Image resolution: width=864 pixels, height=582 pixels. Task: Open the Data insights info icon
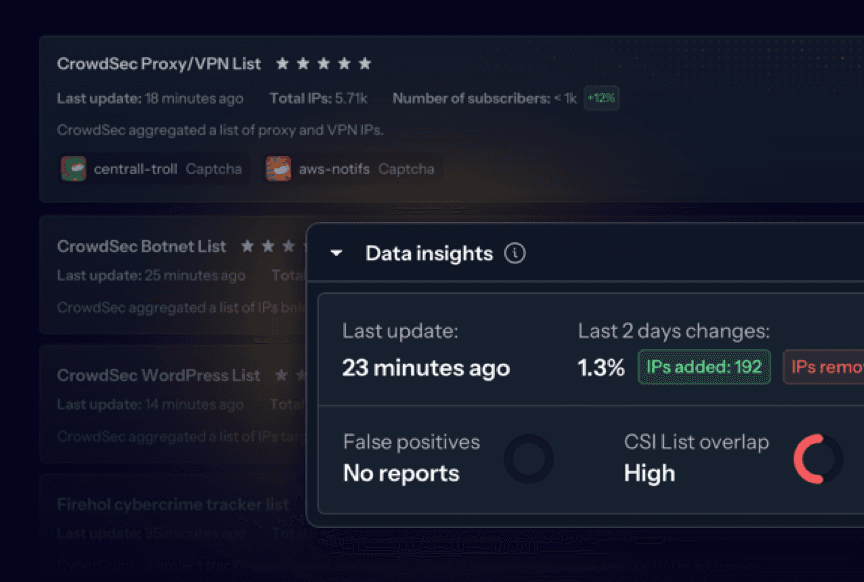(x=514, y=254)
